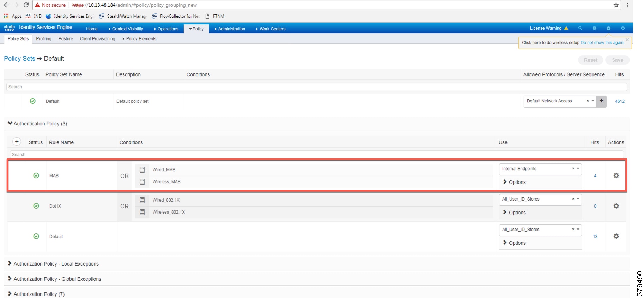
Task: Open Default Network Access dropdown
Action: tap(593, 101)
